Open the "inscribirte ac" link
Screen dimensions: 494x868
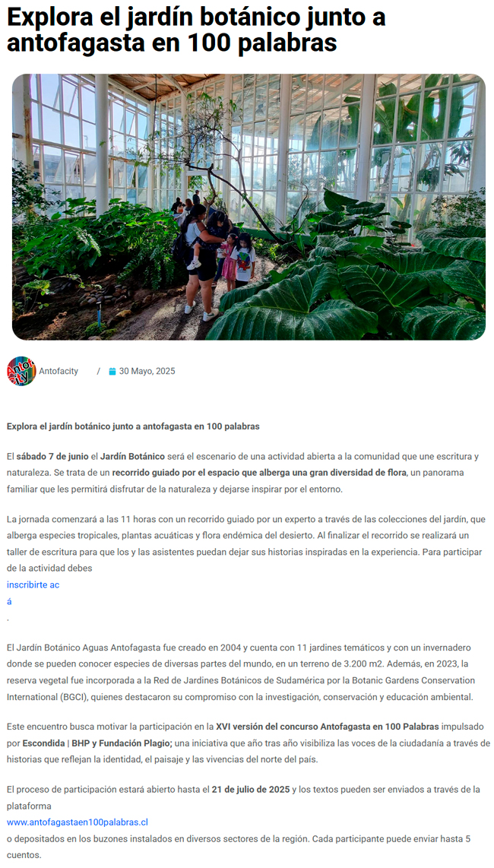33,584
